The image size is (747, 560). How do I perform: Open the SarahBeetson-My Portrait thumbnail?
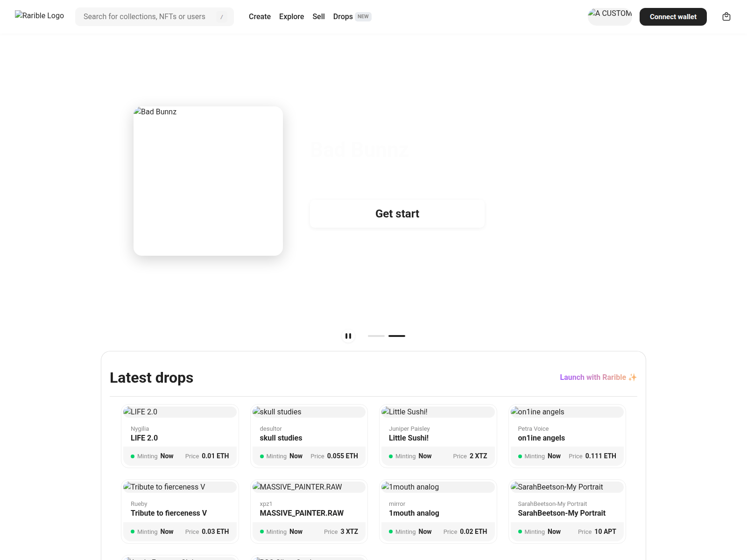coord(567,487)
